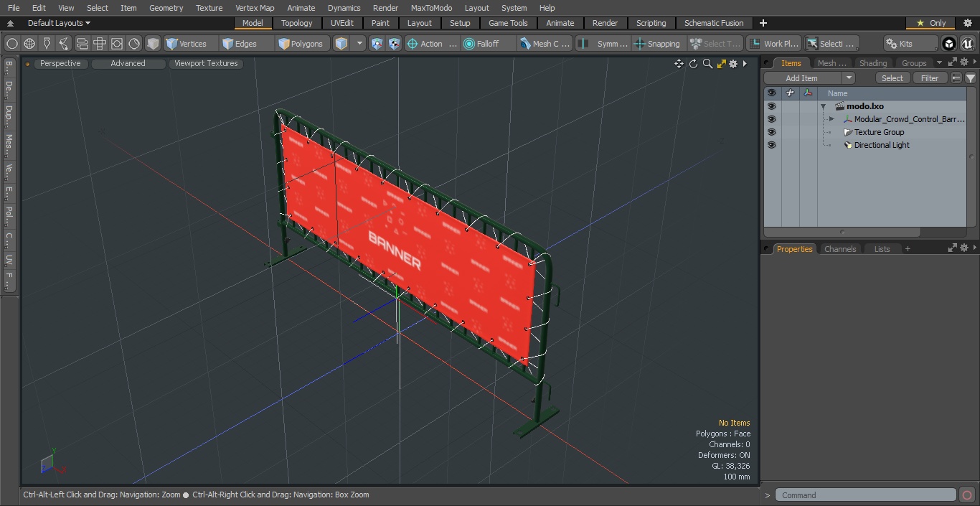
Task: Select the circle-shaped tool in the top toolbar
Action: 11,44
